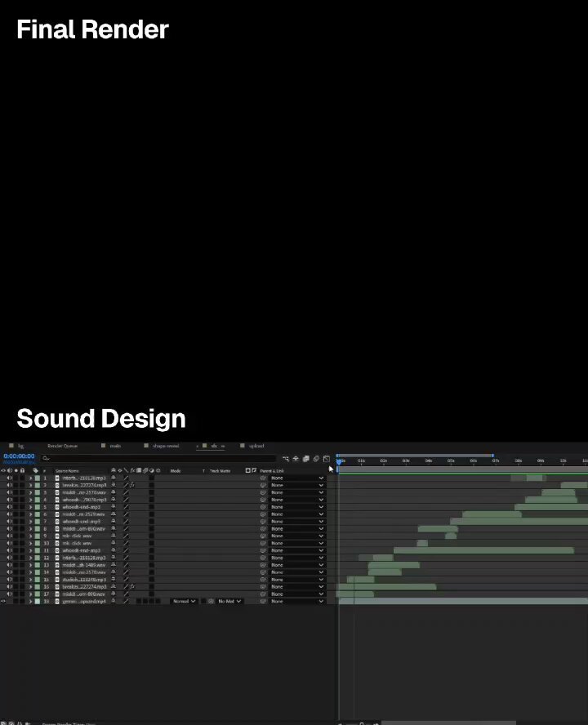Open the Normal blending mode dropdown on layer 18
Image resolution: width=588 pixels, height=725 pixels.
pyautogui.click(x=184, y=601)
